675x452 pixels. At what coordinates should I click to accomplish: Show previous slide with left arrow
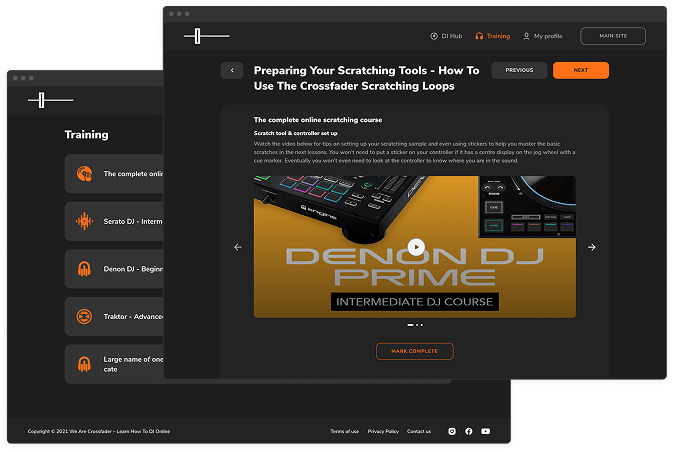pyautogui.click(x=238, y=247)
